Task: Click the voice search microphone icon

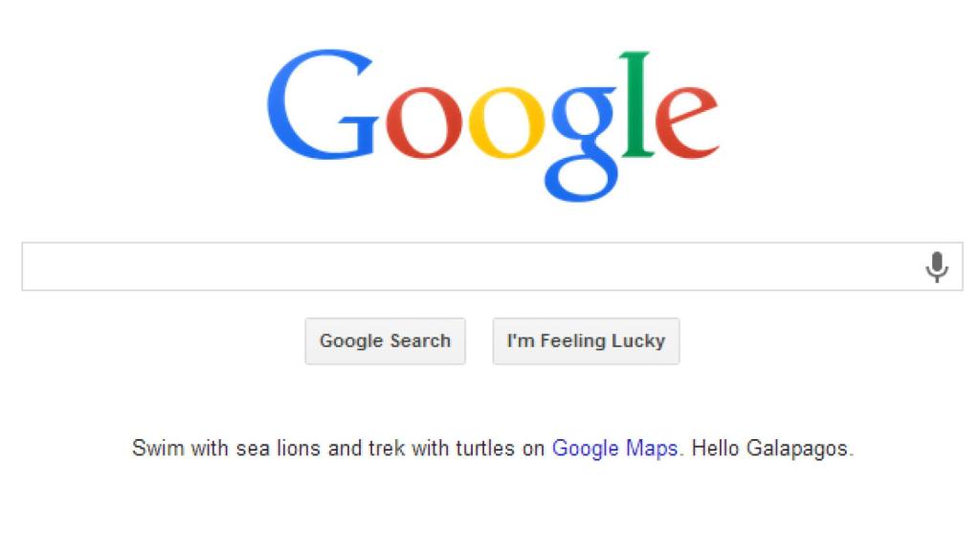Action: point(936,266)
